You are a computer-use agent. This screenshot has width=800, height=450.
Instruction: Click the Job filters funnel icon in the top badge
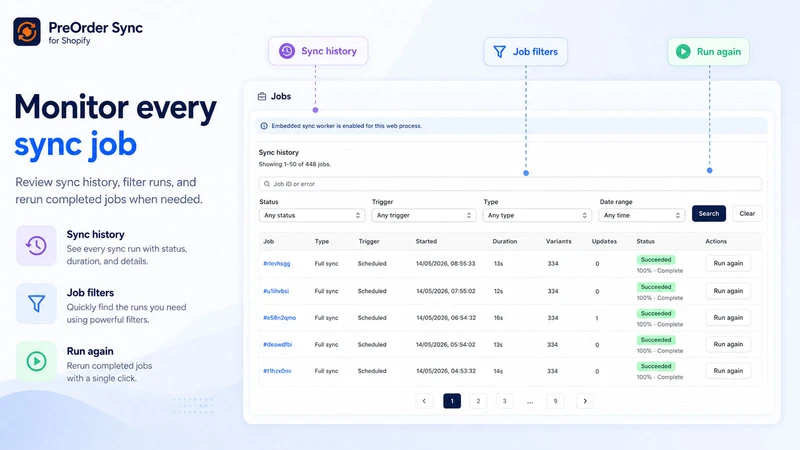(499, 52)
